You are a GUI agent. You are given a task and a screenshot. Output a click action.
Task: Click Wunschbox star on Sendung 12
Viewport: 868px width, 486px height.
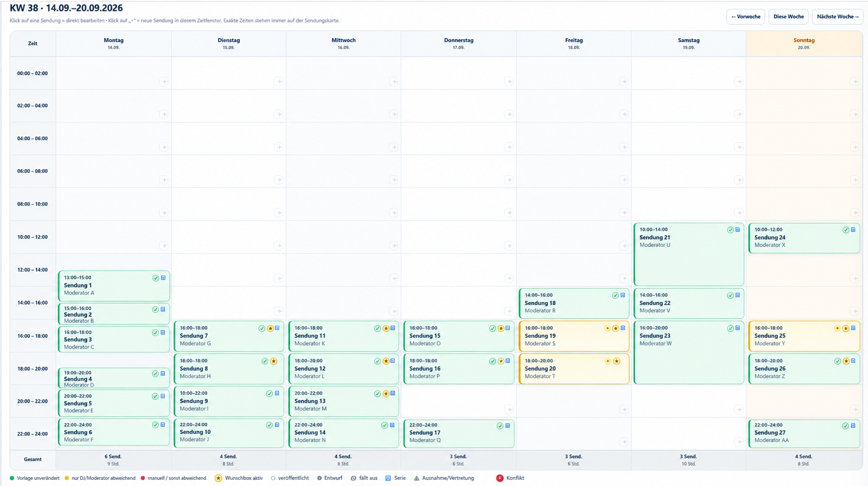386,361
